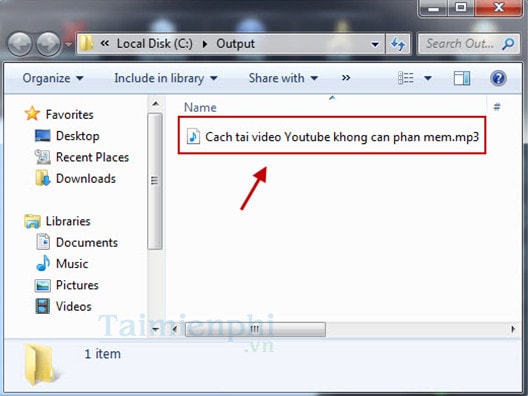
Task: Sort files by the Name column header
Action: (x=200, y=107)
